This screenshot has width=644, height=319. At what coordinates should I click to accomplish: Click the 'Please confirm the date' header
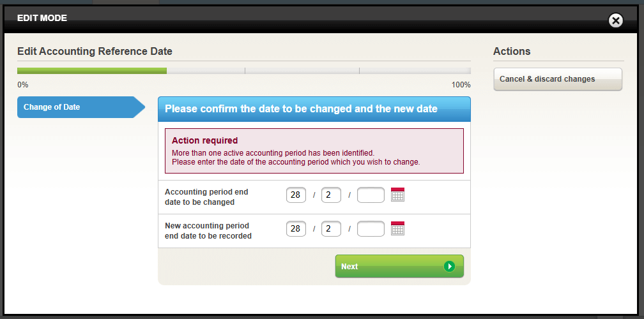coord(301,109)
